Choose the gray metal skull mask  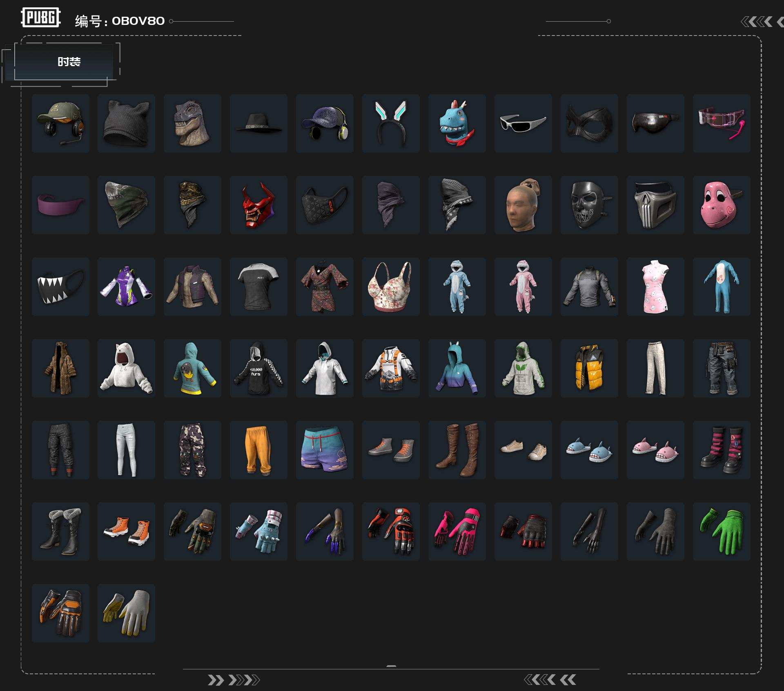[655, 205]
